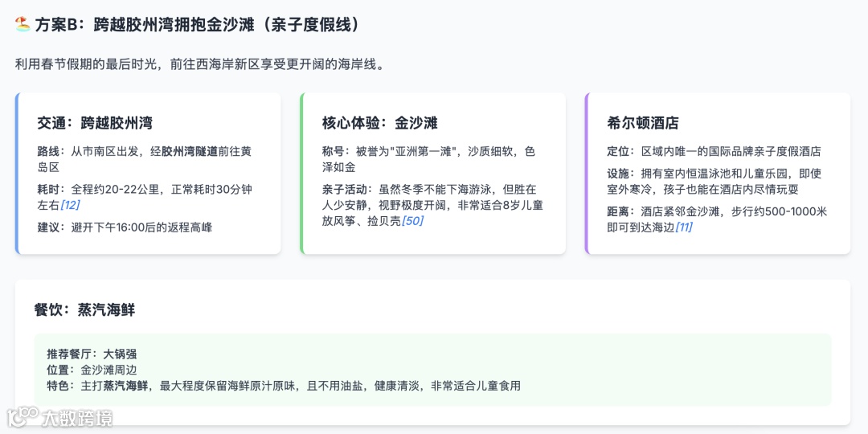
Task: Click the 路线 line mentioning 胶州湾隧道
Action: [x=145, y=159]
